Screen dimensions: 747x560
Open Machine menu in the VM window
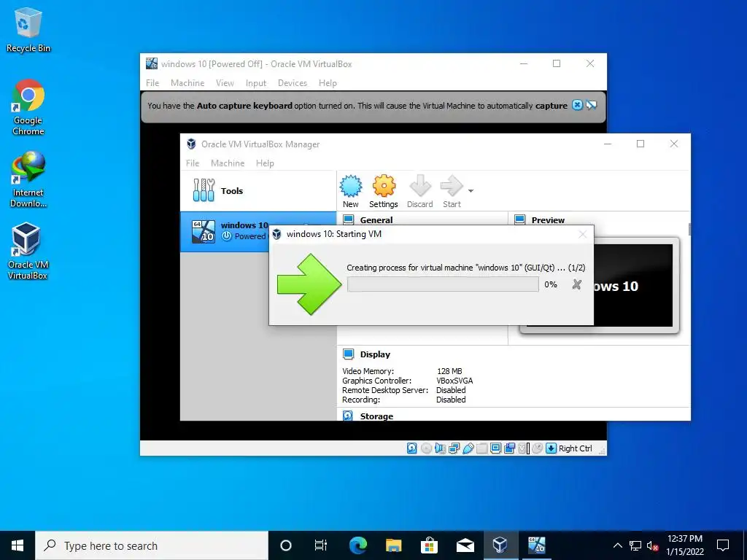tap(187, 83)
